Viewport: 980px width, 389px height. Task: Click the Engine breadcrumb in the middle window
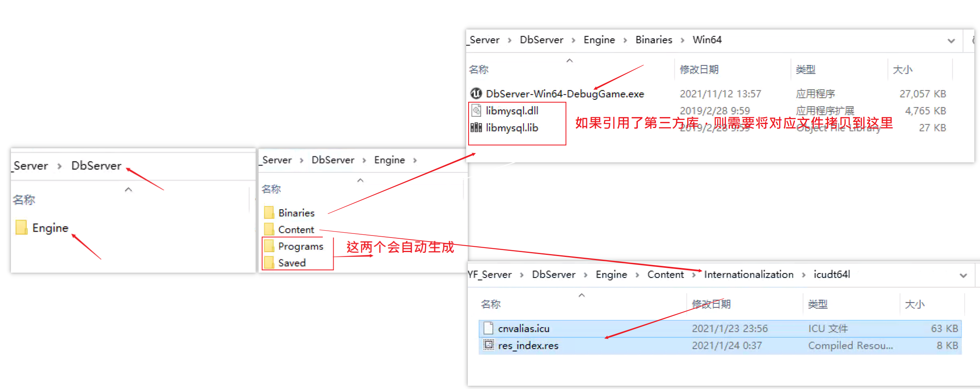pyautogui.click(x=389, y=160)
